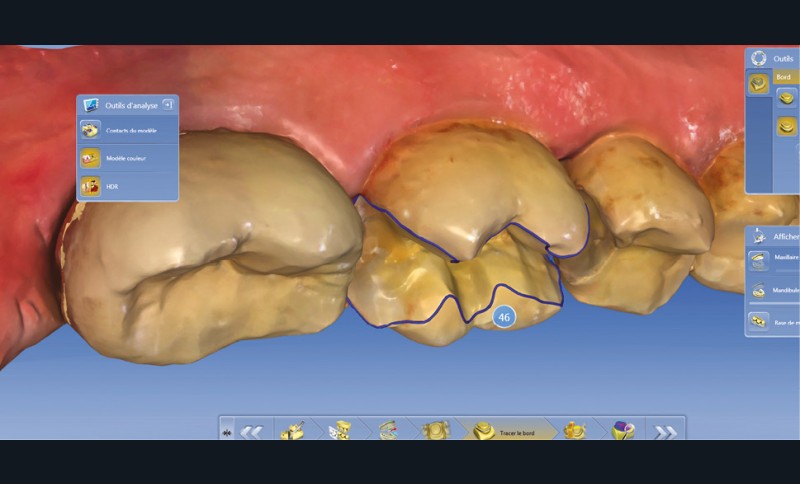Toggle Mandibule visibility
This screenshot has width=800, height=484.
(761, 290)
